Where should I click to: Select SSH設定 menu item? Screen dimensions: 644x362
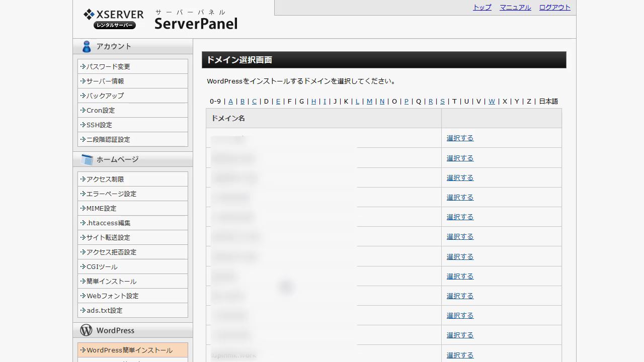coord(99,125)
